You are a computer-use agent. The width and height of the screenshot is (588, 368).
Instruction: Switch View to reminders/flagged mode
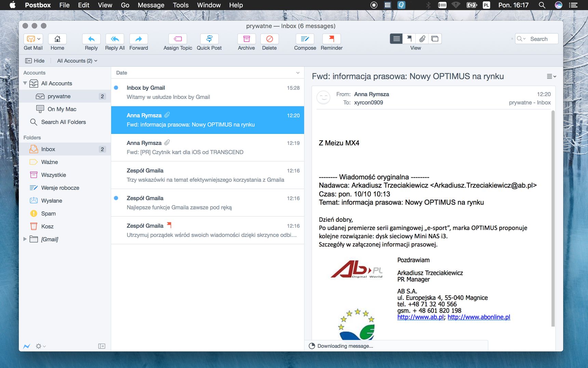click(409, 39)
